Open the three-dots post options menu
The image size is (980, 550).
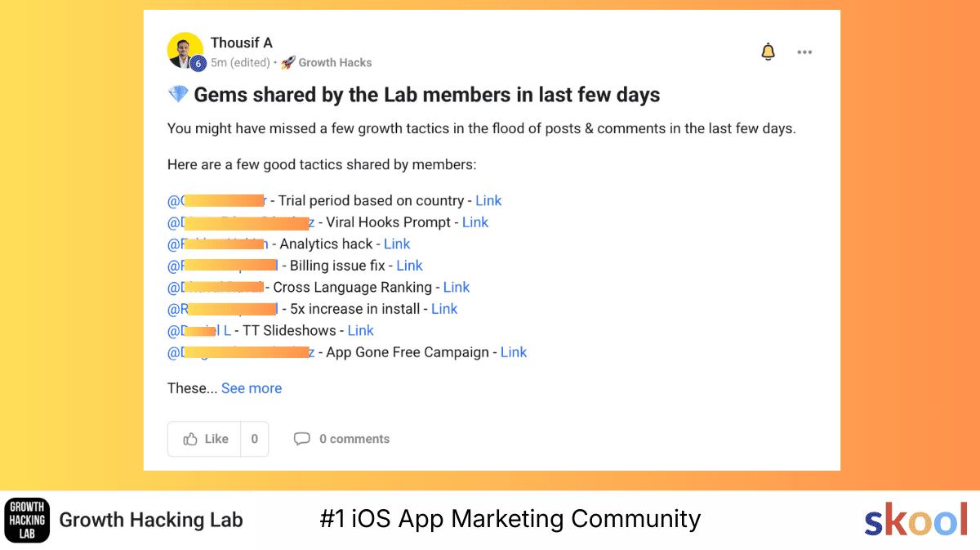[804, 52]
